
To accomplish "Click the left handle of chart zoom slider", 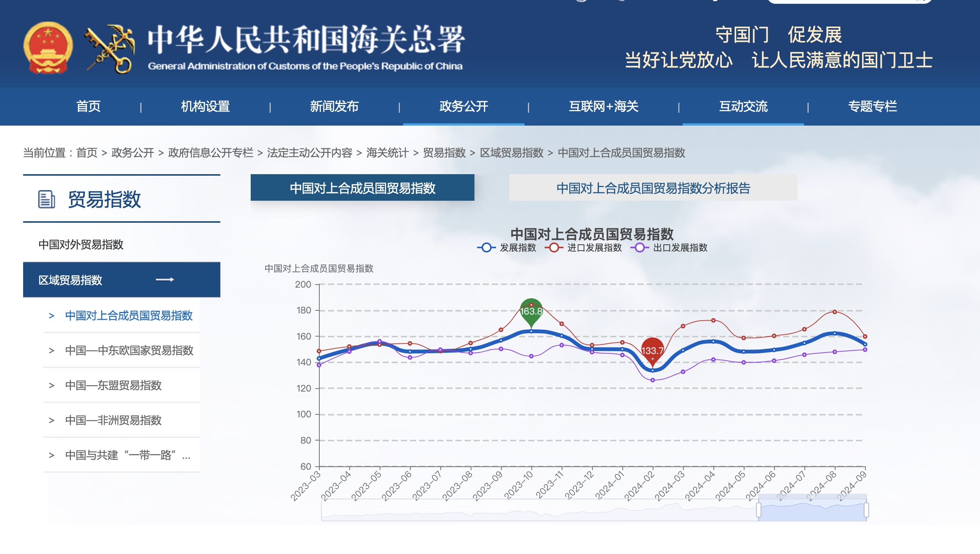I will (x=758, y=510).
